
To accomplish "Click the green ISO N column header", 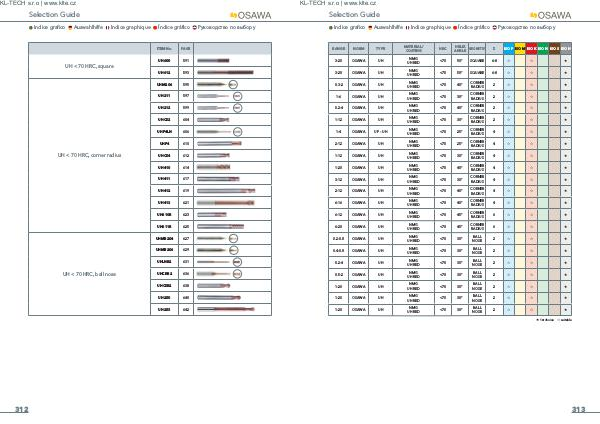I will 543,48.
